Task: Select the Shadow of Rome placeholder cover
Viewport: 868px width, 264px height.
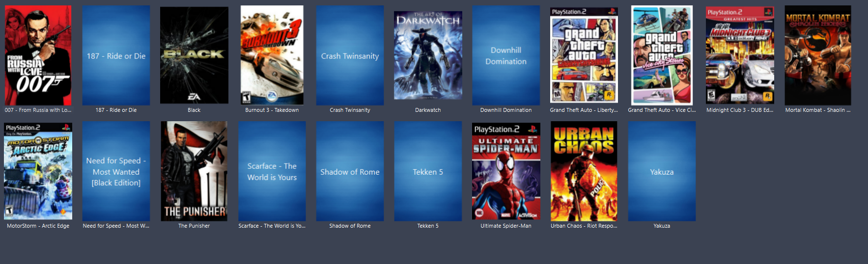Action: 350,171
